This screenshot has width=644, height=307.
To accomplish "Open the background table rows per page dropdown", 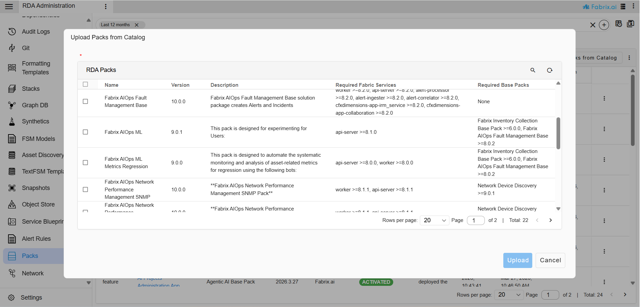I will (509, 295).
